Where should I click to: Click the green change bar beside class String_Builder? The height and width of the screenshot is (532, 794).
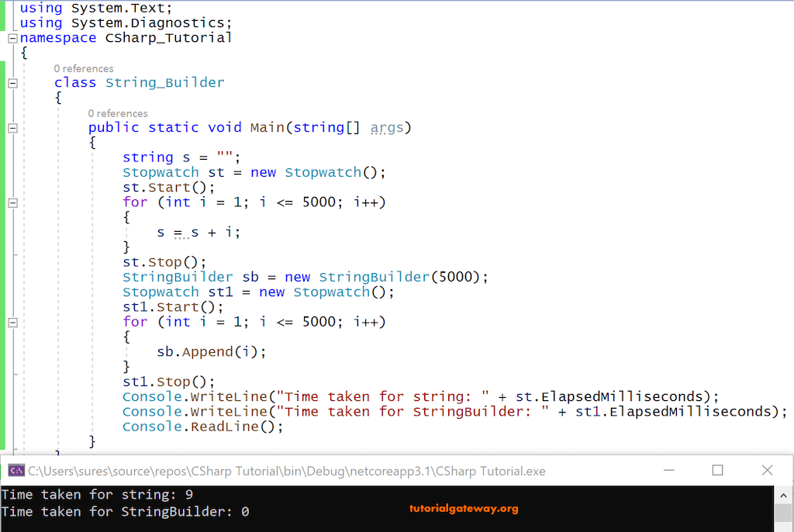4,82
